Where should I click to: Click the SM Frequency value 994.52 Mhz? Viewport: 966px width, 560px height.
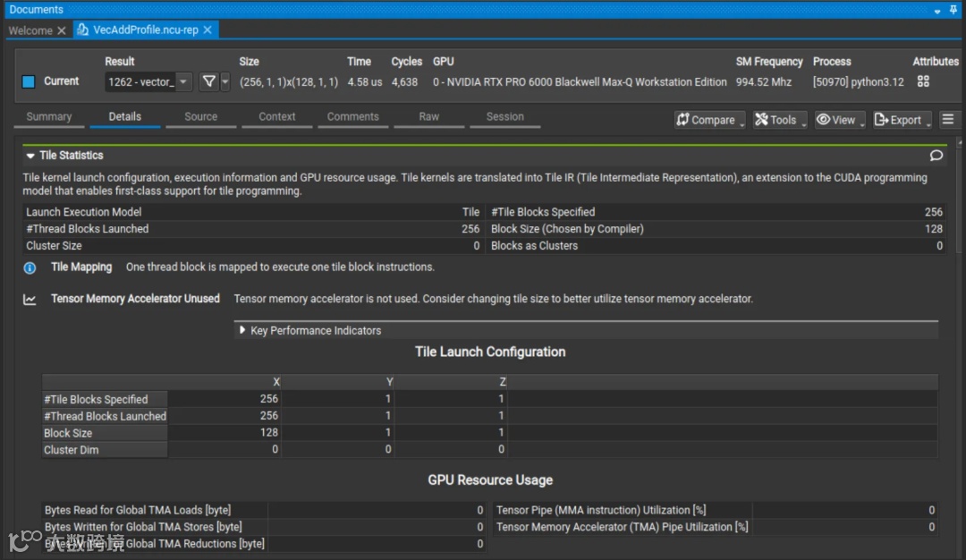coord(763,82)
